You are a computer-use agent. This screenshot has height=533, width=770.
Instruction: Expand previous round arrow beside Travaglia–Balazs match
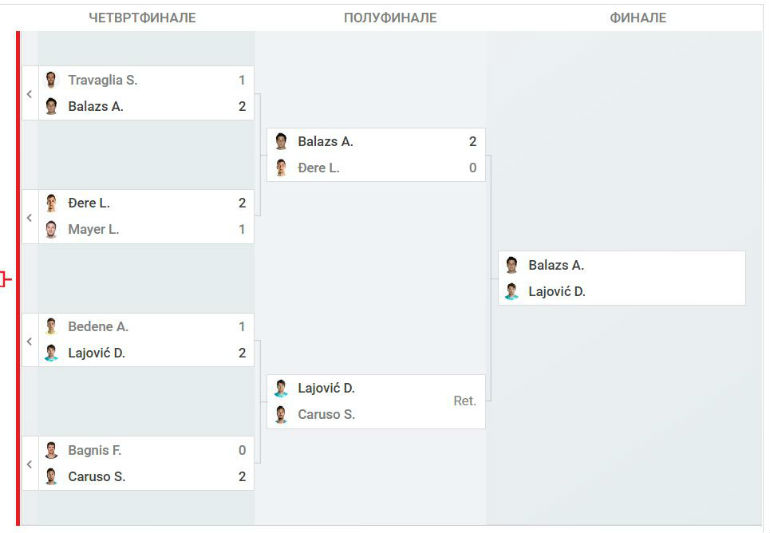click(29, 93)
